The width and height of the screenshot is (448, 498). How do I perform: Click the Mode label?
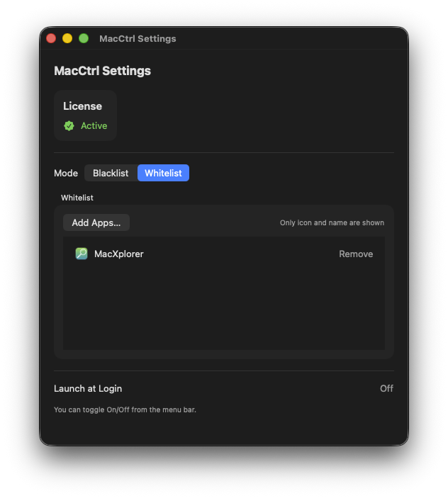pyautogui.click(x=66, y=173)
